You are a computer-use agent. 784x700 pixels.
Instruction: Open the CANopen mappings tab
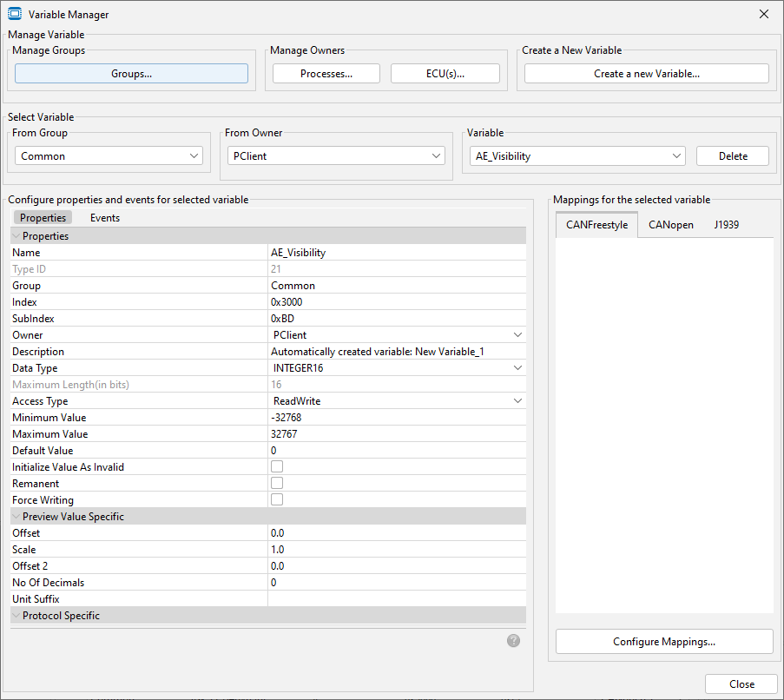670,224
